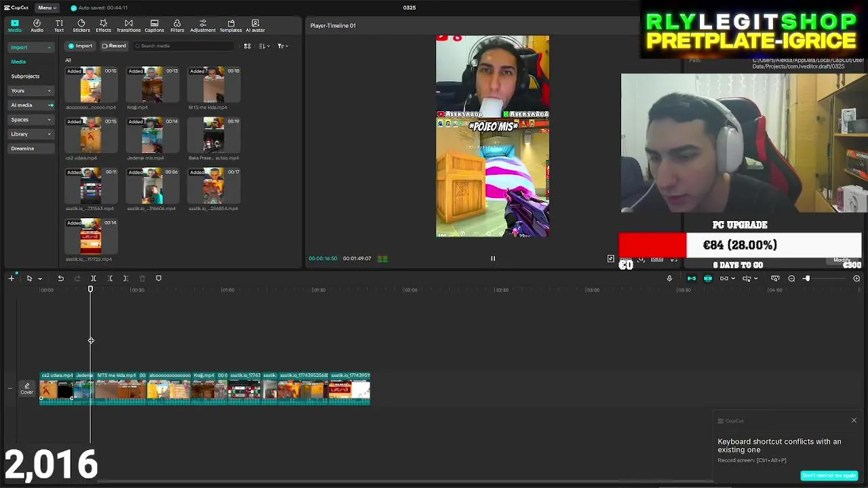Open the media sort order dropdown

click(x=264, y=46)
